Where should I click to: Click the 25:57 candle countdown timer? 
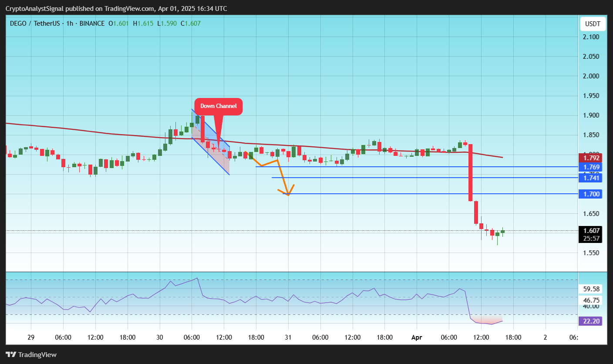(590, 239)
